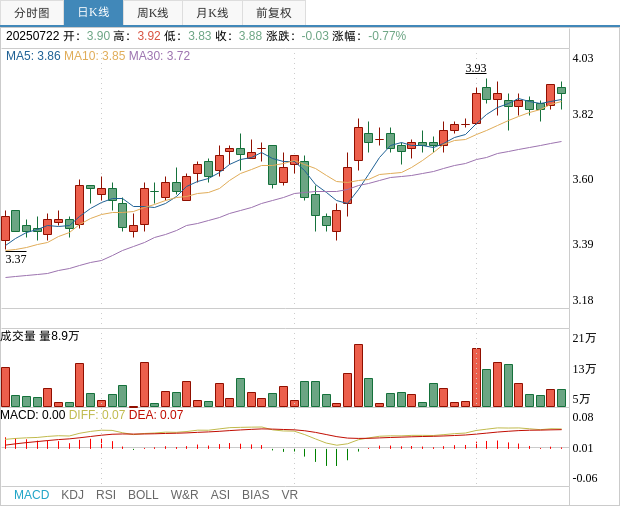Image resolution: width=620 pixels, height=506 pixels.
Task: Click the MA5: 3.86 legend text
Action: click(x=33, y=56)
